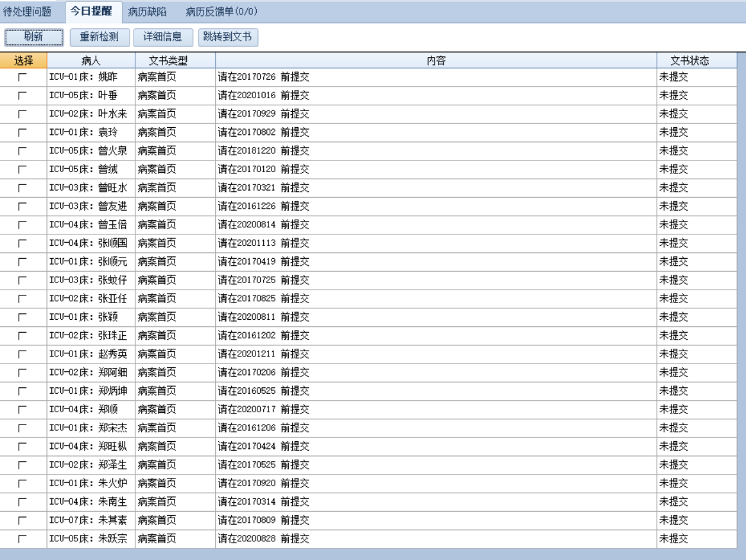Click content 请在20200828 前提交
This screenshot has height=560, width=746.
[264, 539]
